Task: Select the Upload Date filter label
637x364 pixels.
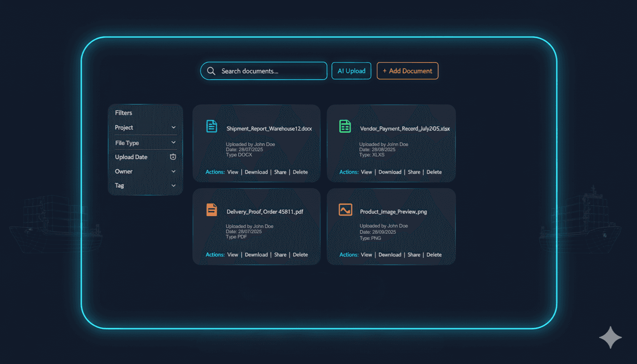Action: click(x=131, y=157)
